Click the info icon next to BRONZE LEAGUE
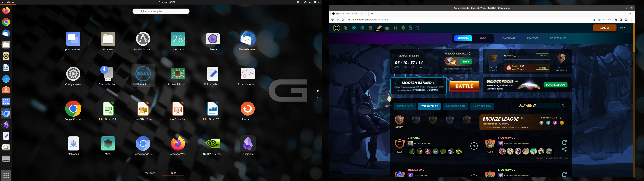This screenshot has width=644, height=181. (x=522, y=118)
